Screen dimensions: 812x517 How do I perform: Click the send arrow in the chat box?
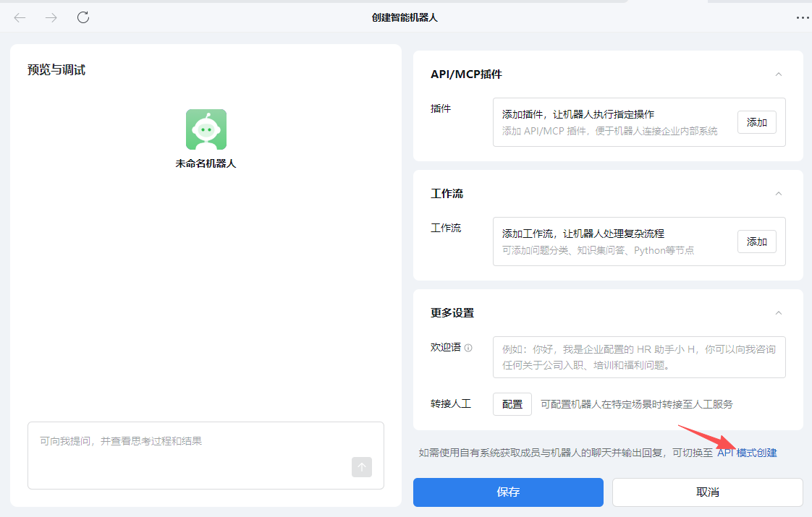pyautogui.click(x=361, y=467)
